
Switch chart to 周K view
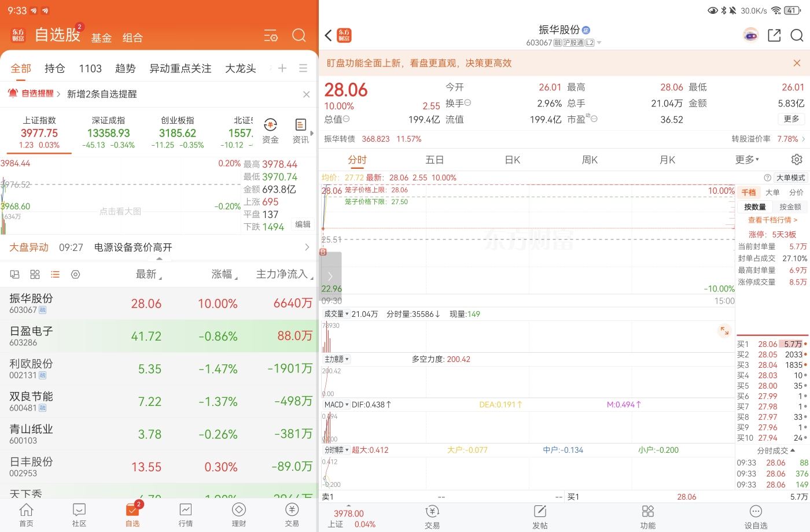tap(590, 160)
